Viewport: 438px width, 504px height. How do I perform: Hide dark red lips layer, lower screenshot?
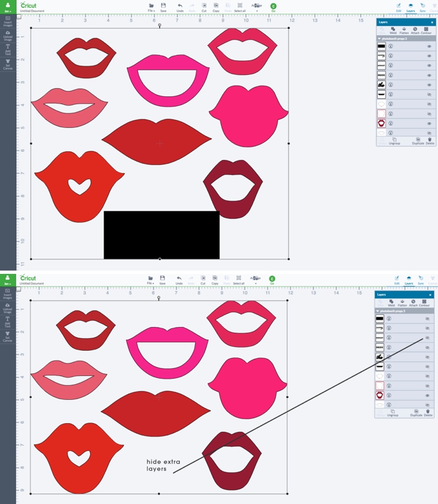427,395
